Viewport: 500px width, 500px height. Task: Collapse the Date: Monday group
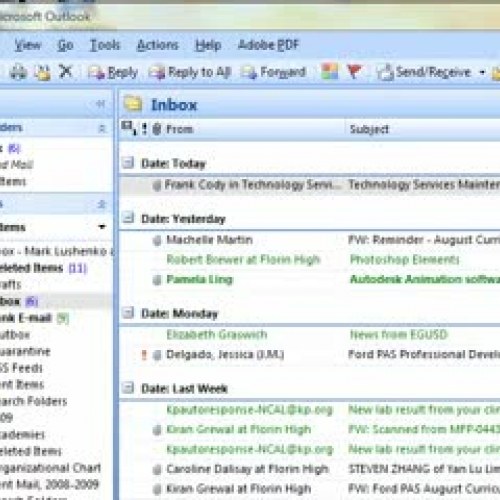coord(128,313)
